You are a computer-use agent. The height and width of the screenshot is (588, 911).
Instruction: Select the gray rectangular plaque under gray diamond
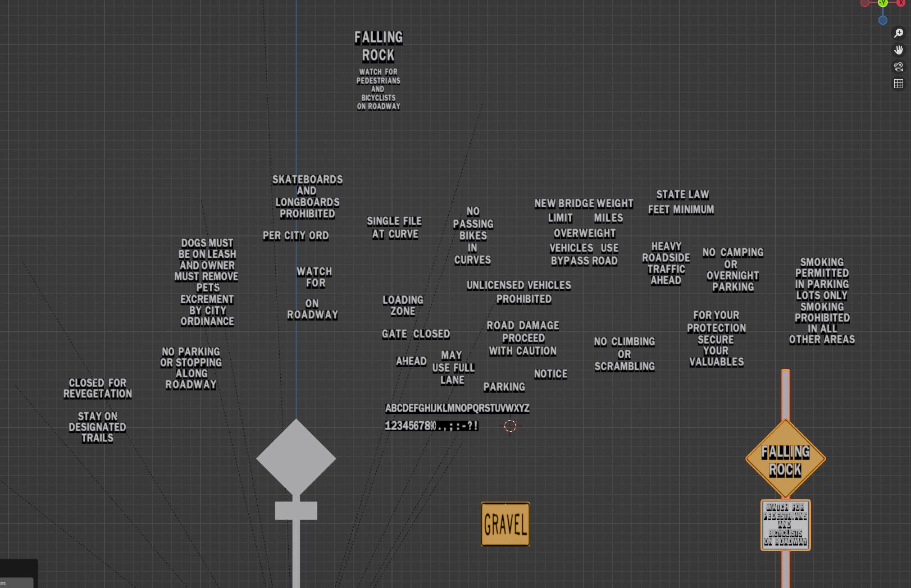point(296,510)
